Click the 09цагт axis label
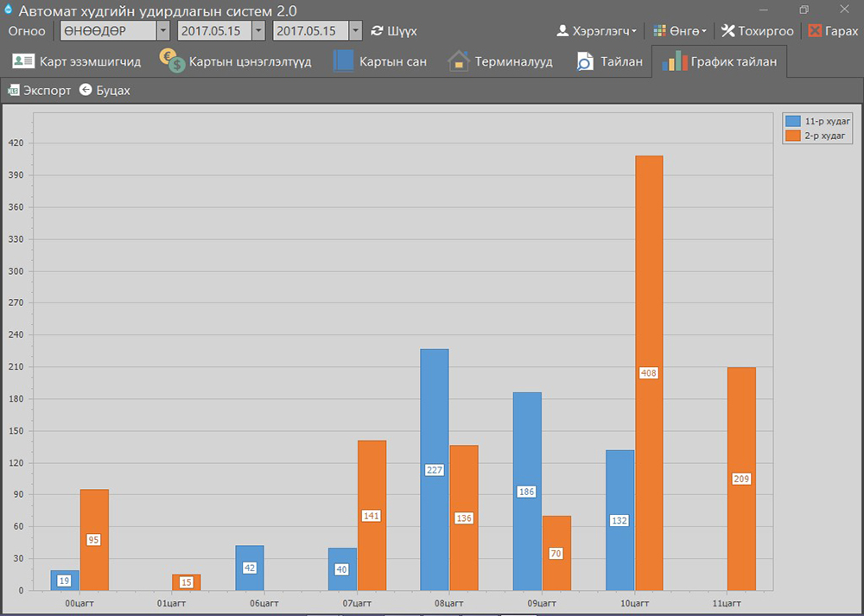This screenshot has width=864, height=616. coord(542,603)
